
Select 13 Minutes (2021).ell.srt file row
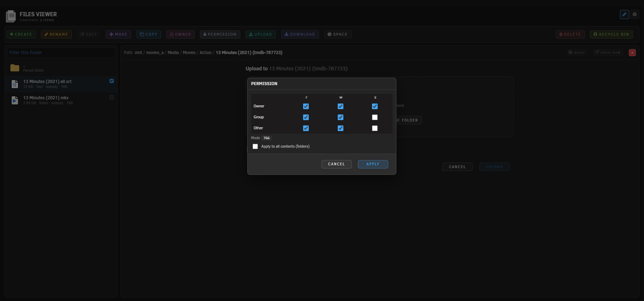click(x=61, y=84)
